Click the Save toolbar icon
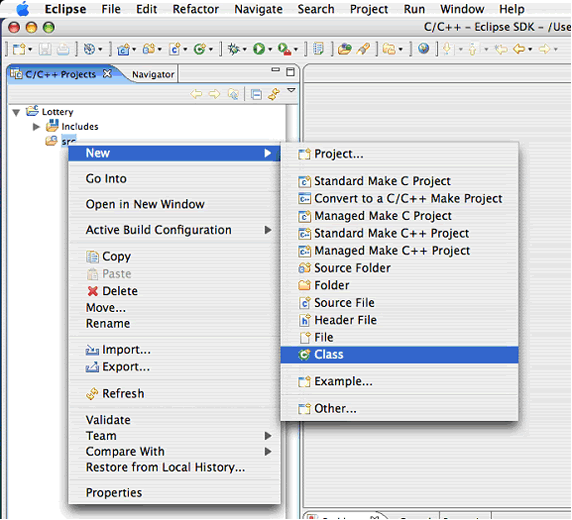The height and width of the screenshot is (520, 572). (45, 49)
